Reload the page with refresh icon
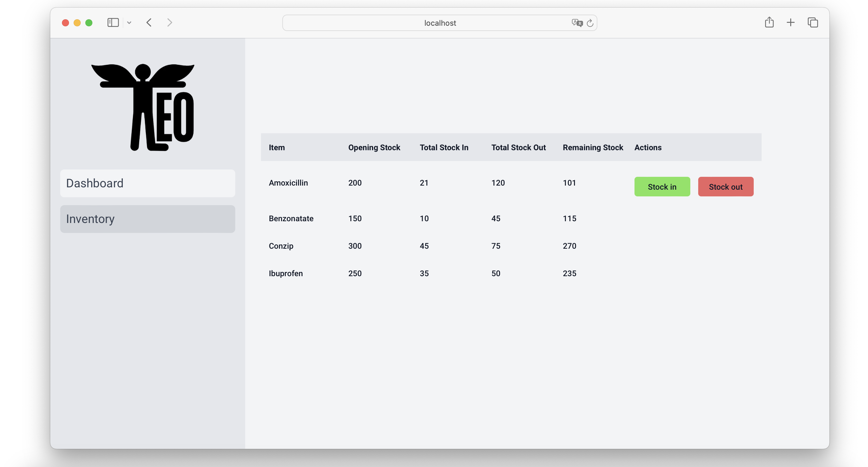Image resolution: width=868 pixels, height=467 pixels. click(590, 23)
